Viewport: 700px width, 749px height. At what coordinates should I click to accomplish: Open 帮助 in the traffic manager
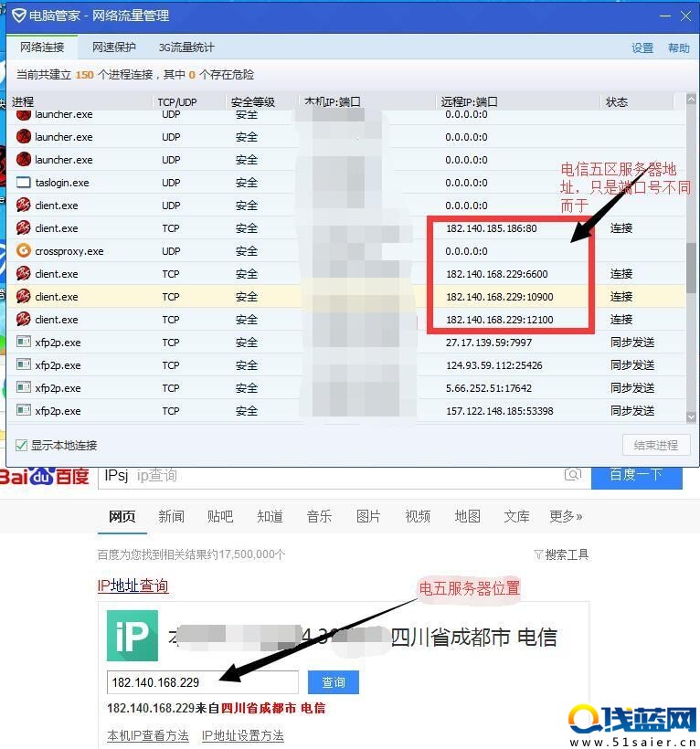pos(678,48)
